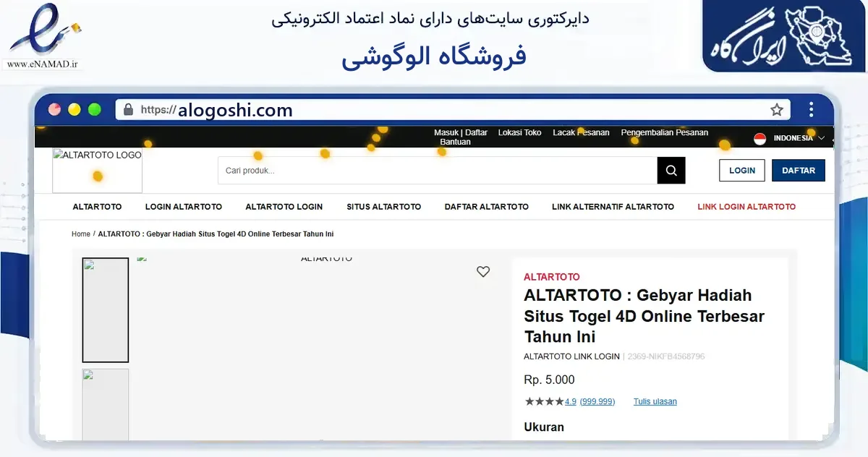The height and width of the screenshot is (457, 868).
Task: Click the Iran map logo badge
Action: coord(784,36)
